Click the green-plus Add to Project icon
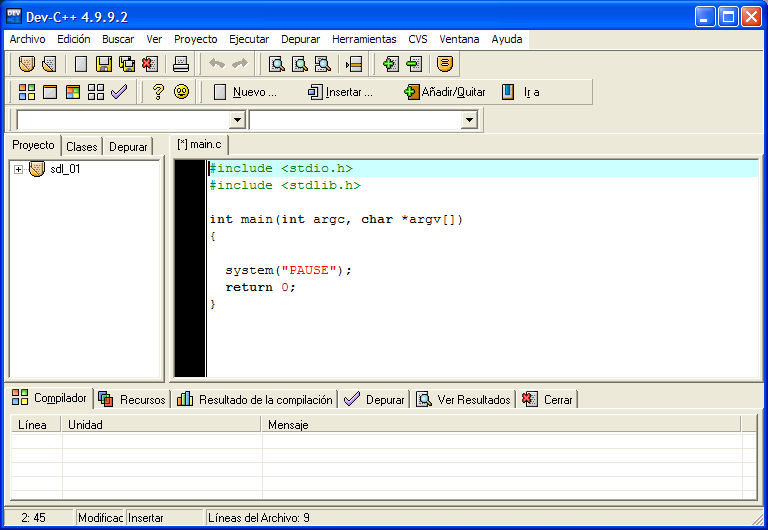 click(x=390, y=64)
